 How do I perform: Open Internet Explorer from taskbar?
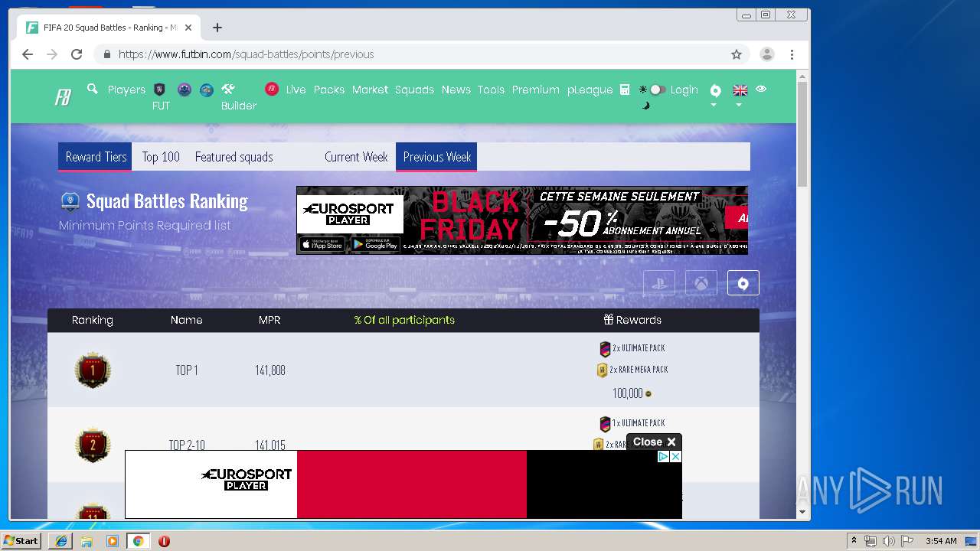pos(61,541)
